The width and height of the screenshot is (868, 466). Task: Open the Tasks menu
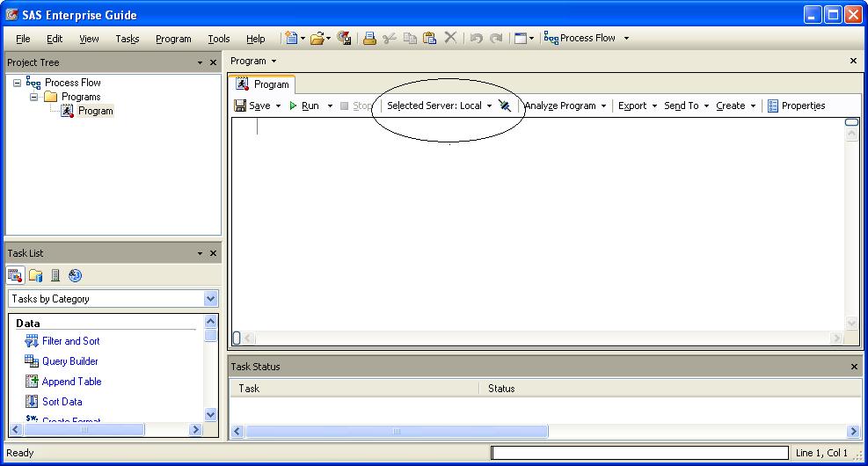click(x=128, y=39)
